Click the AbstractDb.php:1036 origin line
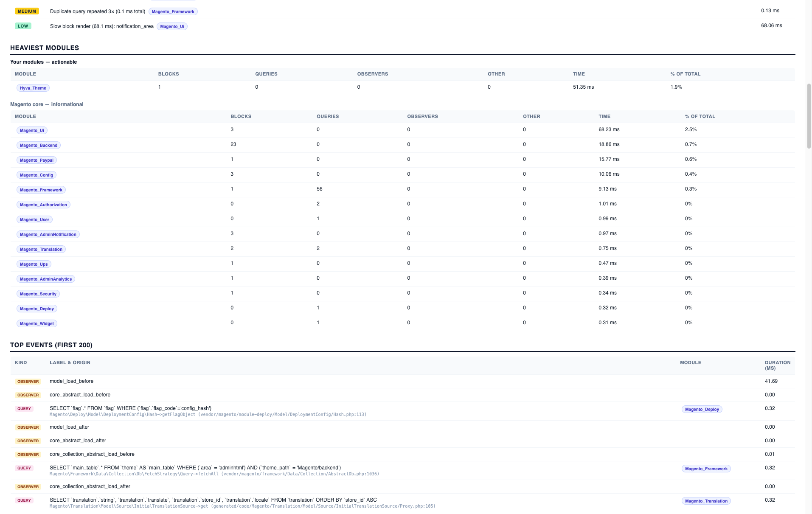812x514 pixels. [x=214, y=474]
